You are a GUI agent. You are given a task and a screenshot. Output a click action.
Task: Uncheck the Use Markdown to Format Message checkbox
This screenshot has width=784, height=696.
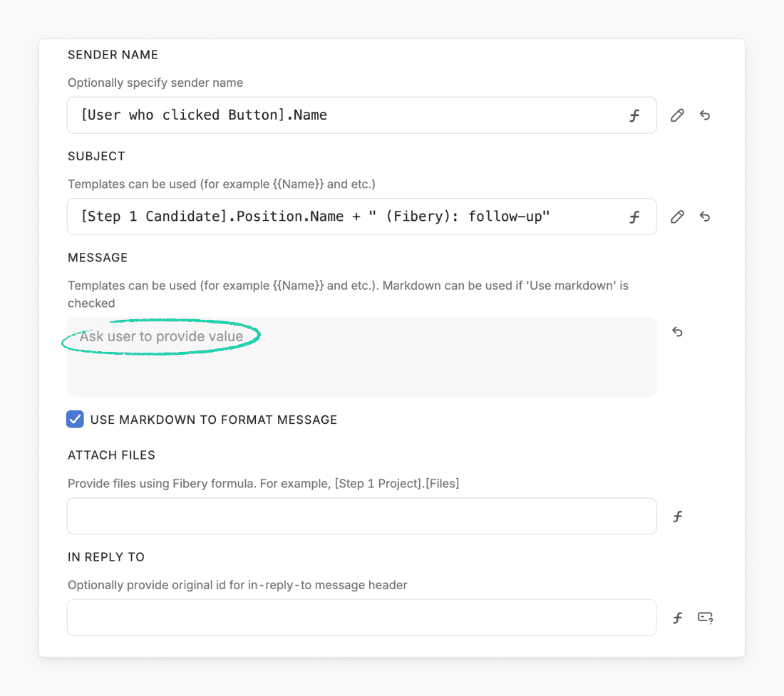tap(75, 420)
